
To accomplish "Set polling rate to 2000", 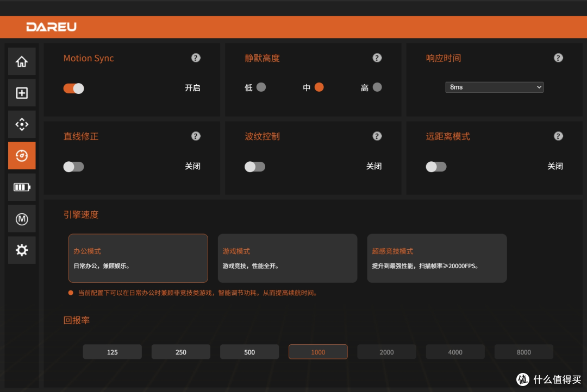I will 387,352.
